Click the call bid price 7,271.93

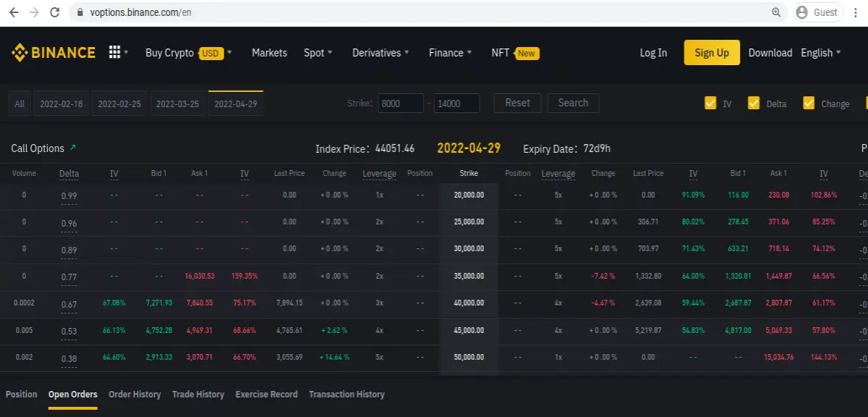point(159,303)
